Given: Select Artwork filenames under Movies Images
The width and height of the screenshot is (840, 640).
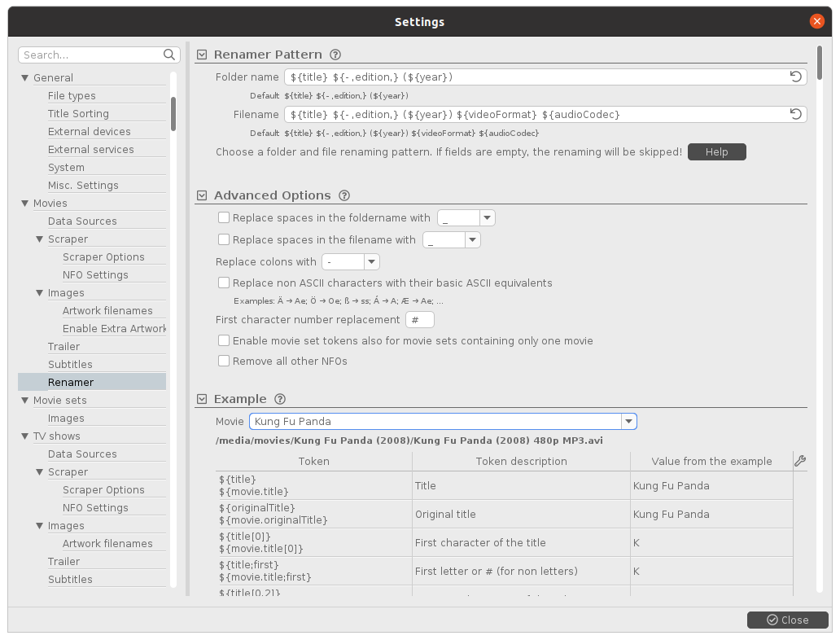Looking at the screenshot, I should (x=107, y=311).
